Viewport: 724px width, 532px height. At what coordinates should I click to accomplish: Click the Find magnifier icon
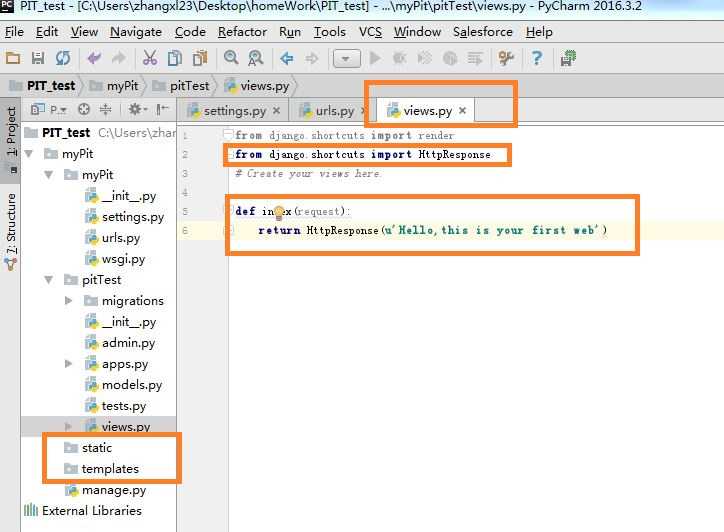231,58
